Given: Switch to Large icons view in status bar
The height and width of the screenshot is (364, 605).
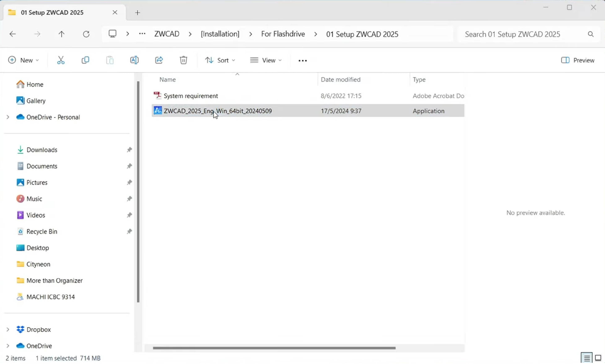Looking at the screenshot, I should (x=598, y=358).
